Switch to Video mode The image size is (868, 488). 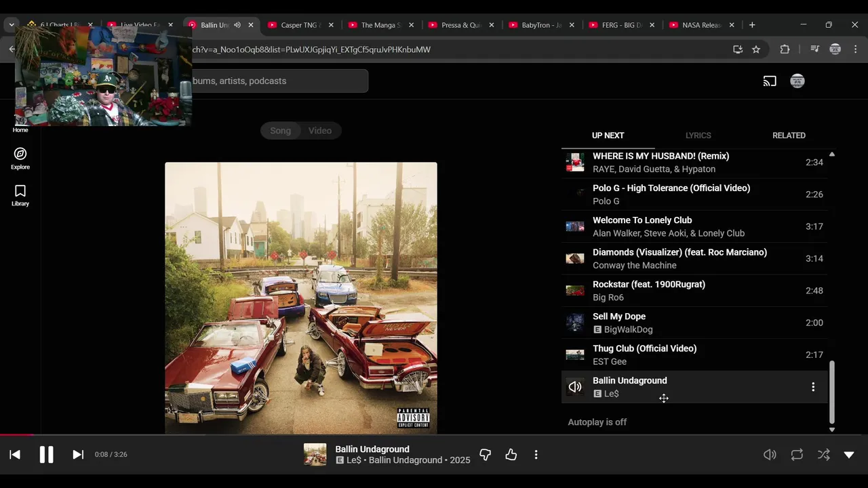coord(320,131)
